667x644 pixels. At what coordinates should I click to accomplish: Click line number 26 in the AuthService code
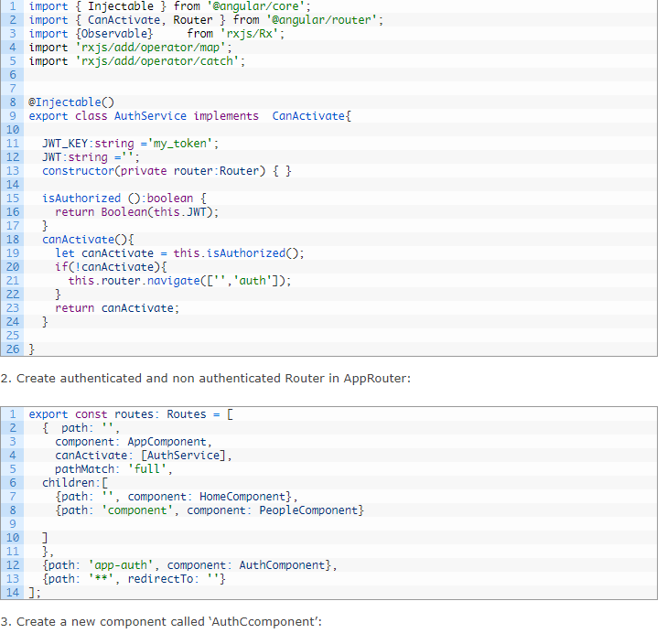pos(13,349)
